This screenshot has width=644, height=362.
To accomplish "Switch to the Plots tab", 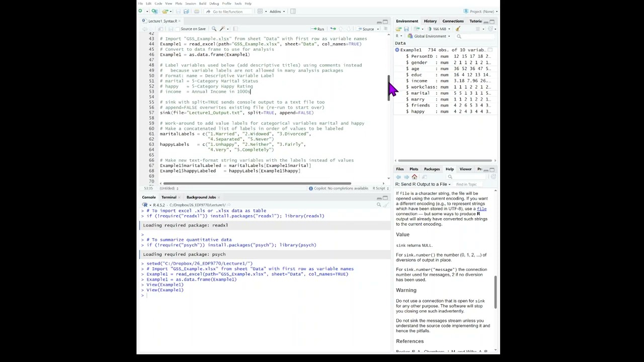I will point(414,169).
